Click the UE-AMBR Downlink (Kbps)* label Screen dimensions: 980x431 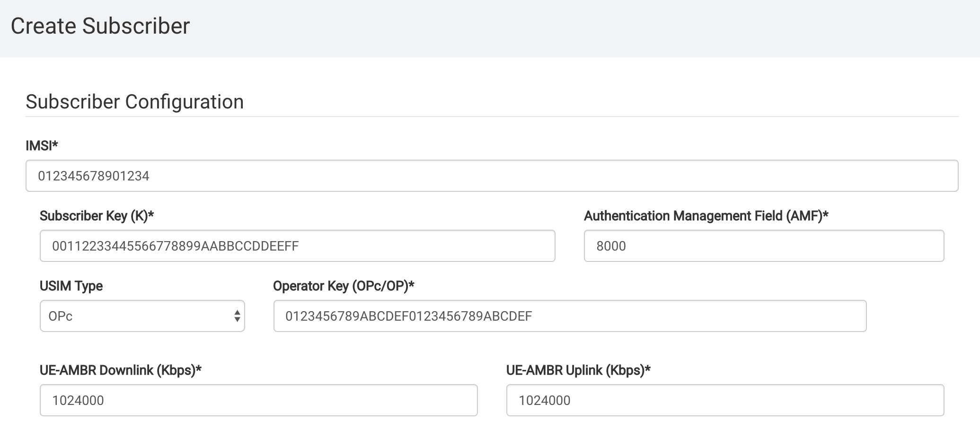click(x=121, y=370)
